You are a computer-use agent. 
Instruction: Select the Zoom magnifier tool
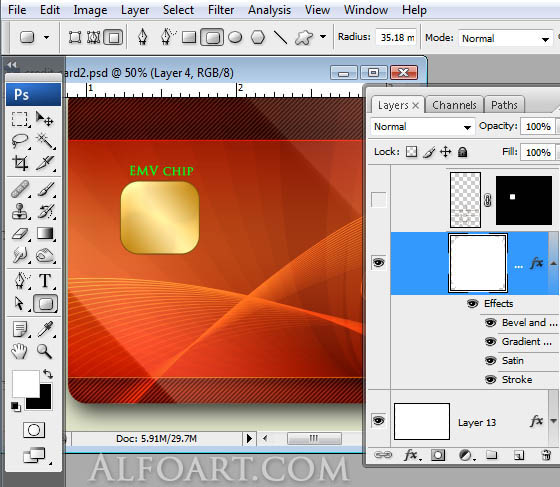click(x=45, y=351)
